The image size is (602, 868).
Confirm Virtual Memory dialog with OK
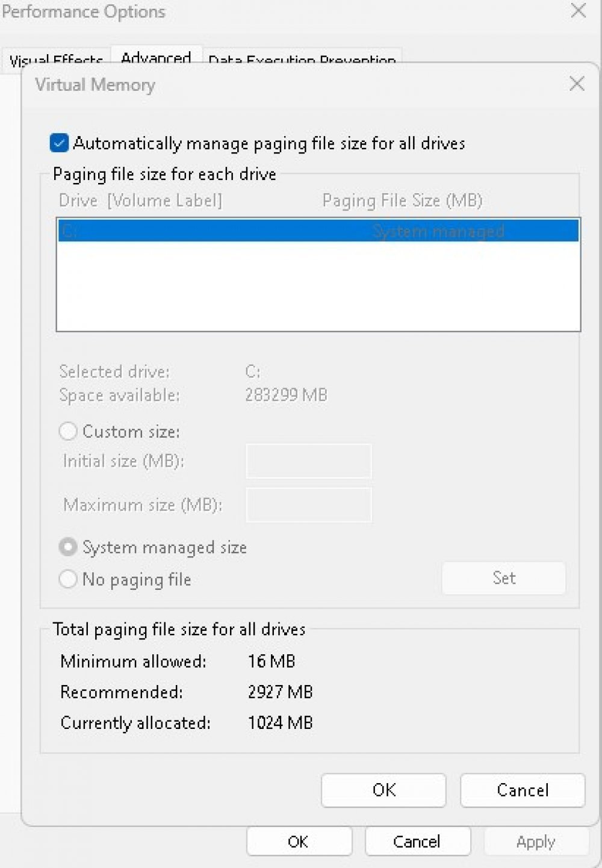click(383, 790)
